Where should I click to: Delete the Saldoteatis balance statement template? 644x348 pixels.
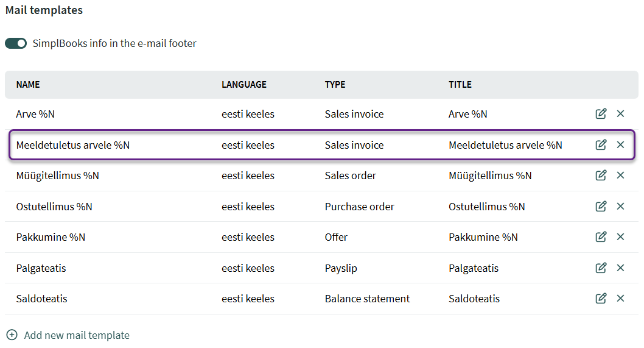click(x=621, y=298)
